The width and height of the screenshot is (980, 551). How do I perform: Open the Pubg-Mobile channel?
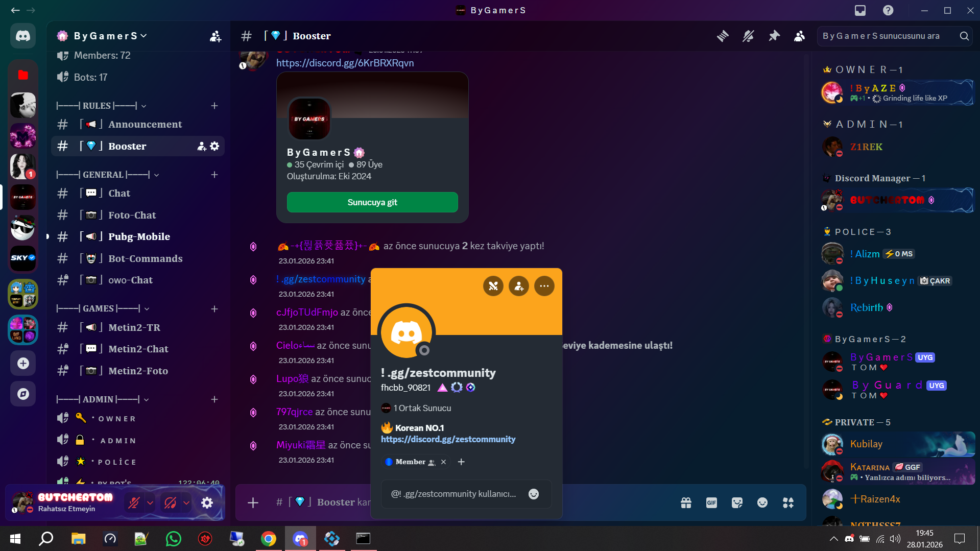pos(138,236)
